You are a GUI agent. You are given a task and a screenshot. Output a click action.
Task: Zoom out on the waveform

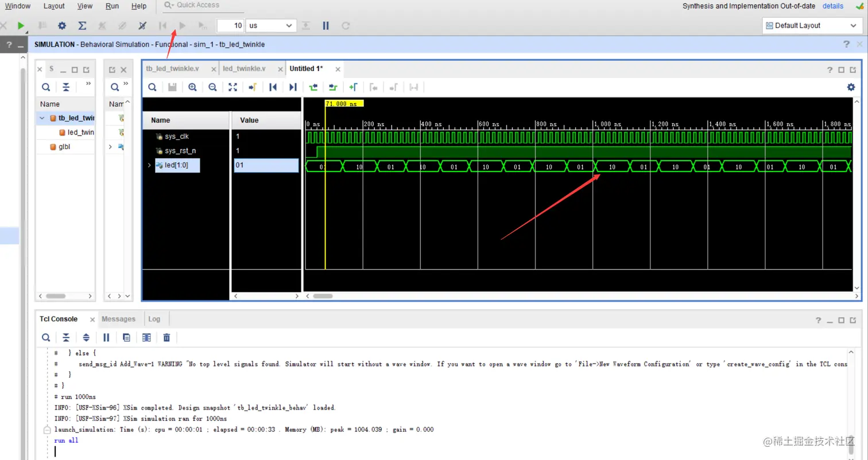pos(212,87)
